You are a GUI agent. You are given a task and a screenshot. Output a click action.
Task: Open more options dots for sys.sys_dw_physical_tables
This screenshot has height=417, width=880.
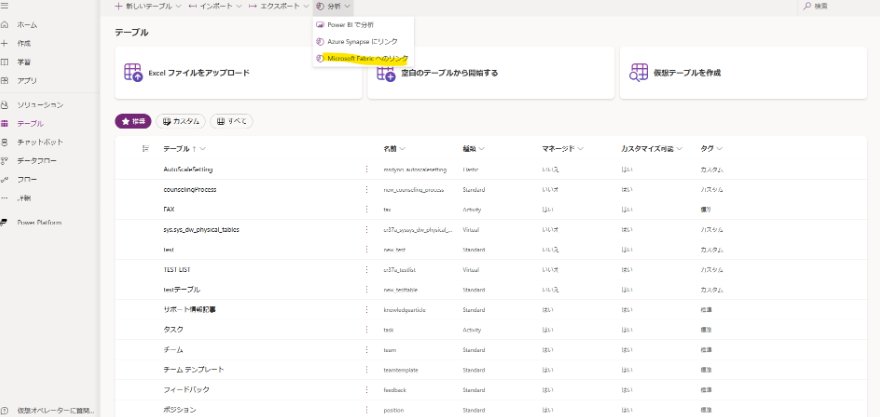367,229
